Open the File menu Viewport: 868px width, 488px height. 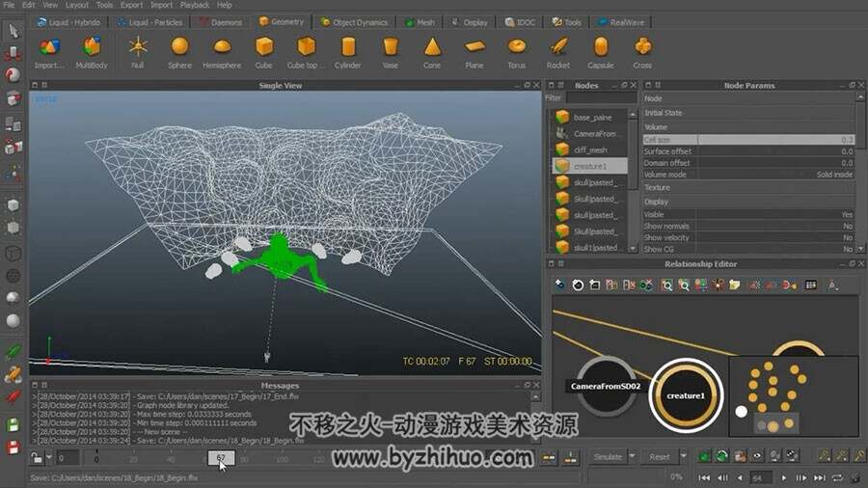pos(9,5)
